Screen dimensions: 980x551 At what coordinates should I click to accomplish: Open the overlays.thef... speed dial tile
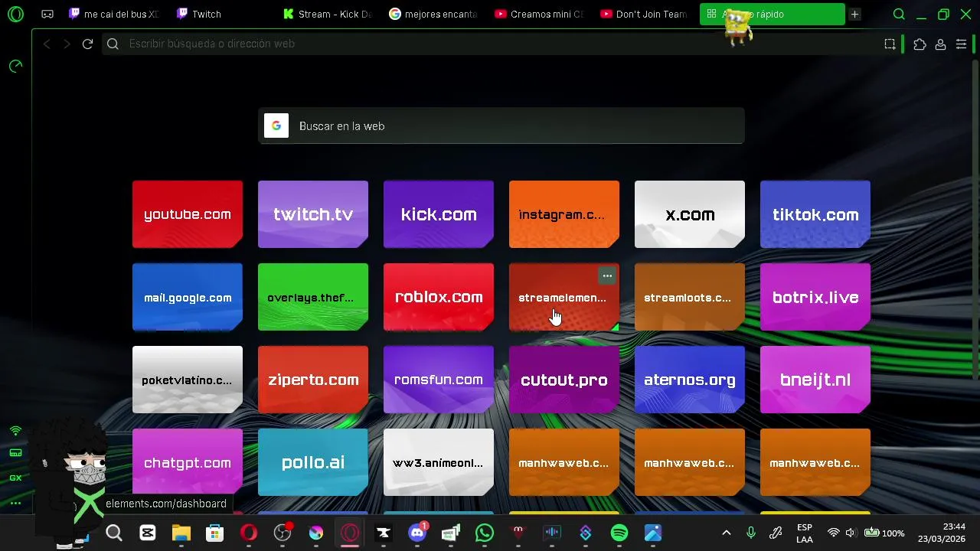(x=313, y=297)
